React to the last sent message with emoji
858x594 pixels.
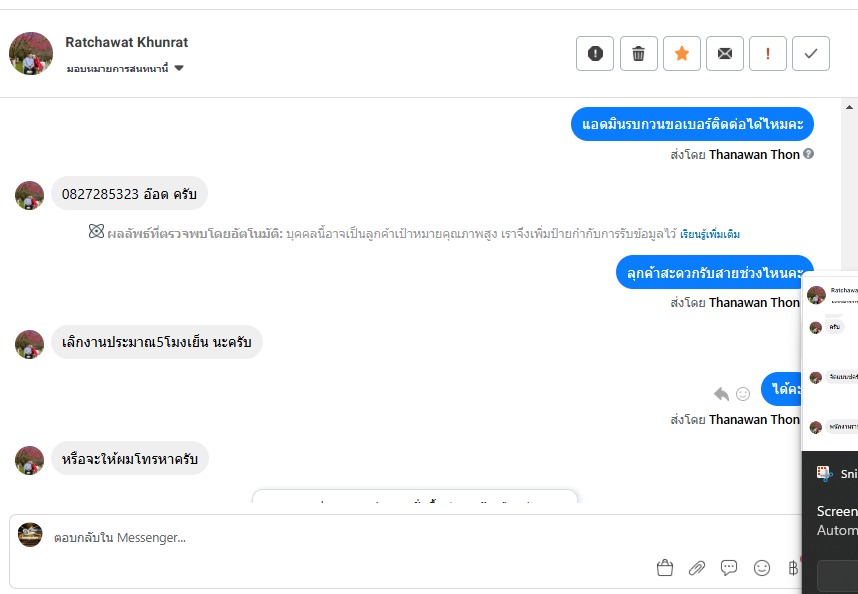[743, 393]
